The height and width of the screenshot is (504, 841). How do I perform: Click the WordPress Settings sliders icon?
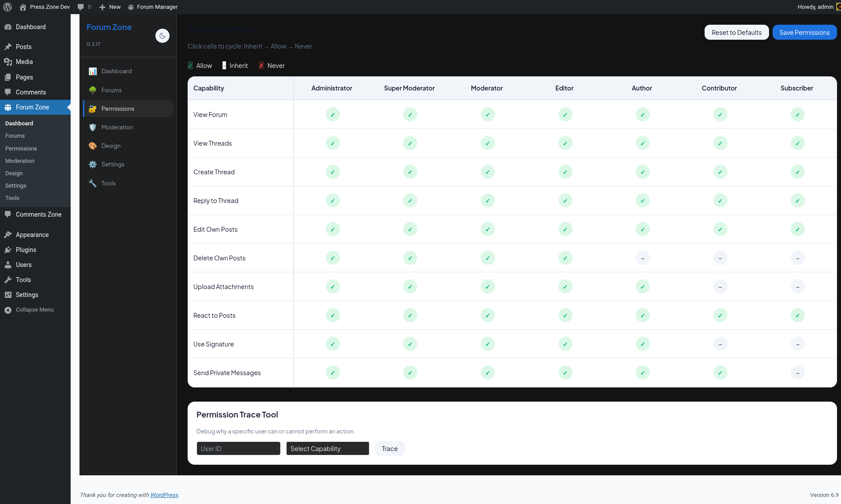(x=8, y=295)
